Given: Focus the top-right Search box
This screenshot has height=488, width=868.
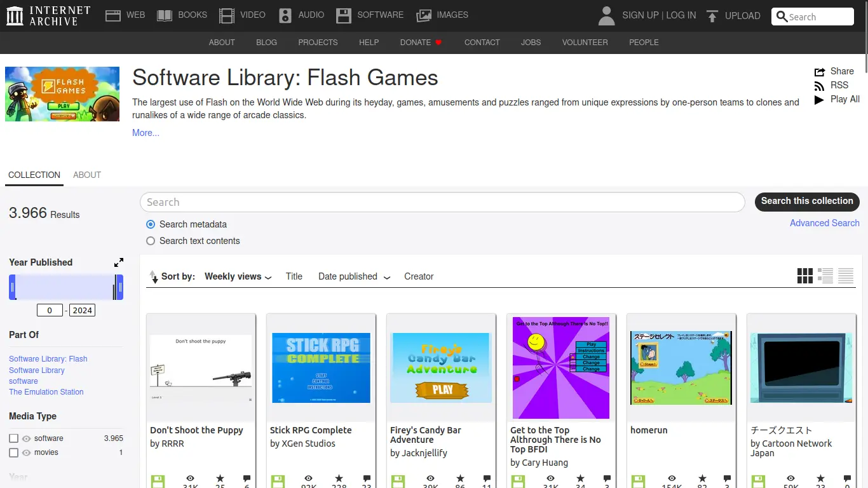Looking at the screenshot, I should tap(813, 17).
